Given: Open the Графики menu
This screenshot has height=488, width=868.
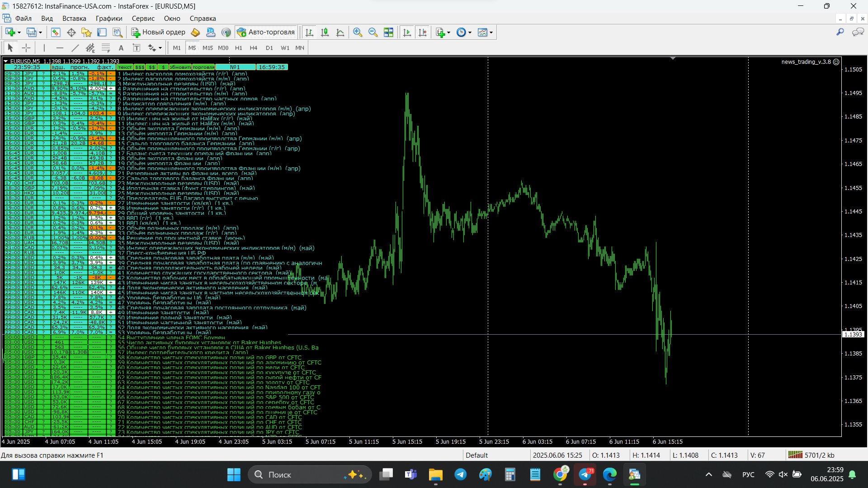Looking at the screenshot, I should 109,19.
